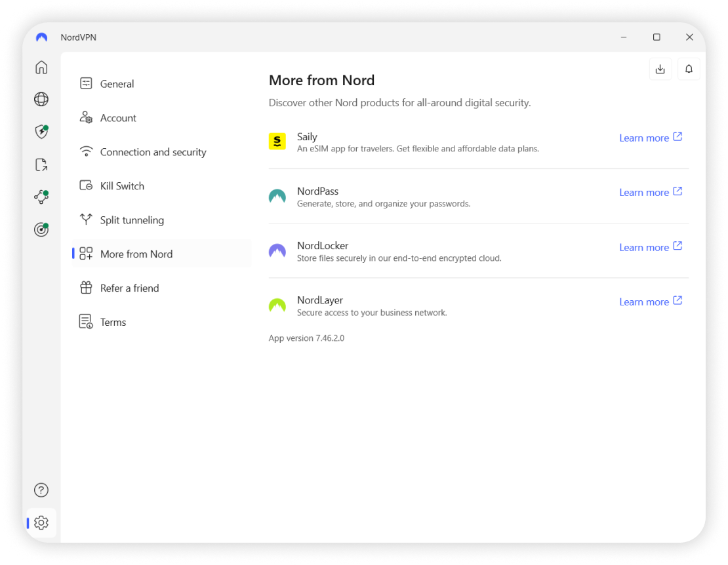Click Learn more link for NordPass
The width and height of the screenshot is (728, 565).
[x=650, y=192]
